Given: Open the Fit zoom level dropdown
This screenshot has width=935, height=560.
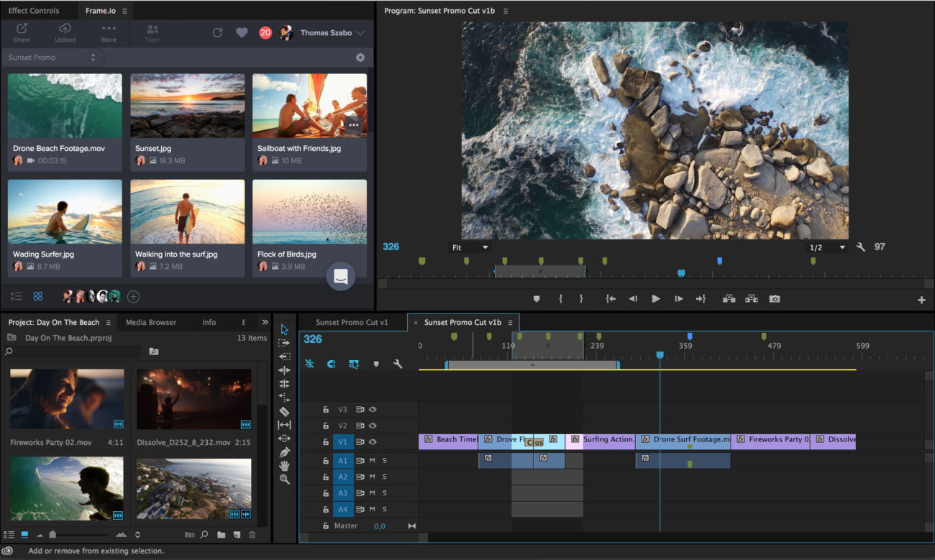Looking at the screenshot, I should (x=470, y=247).
